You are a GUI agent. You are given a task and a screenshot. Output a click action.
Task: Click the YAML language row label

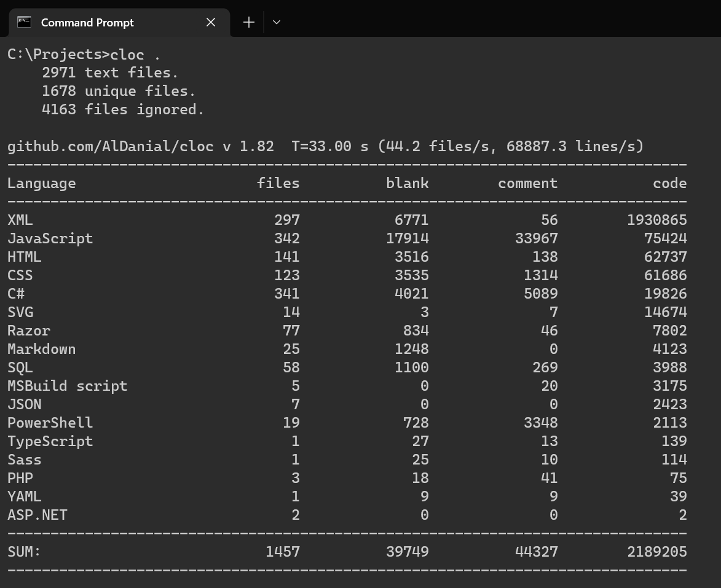click(25, 496)
